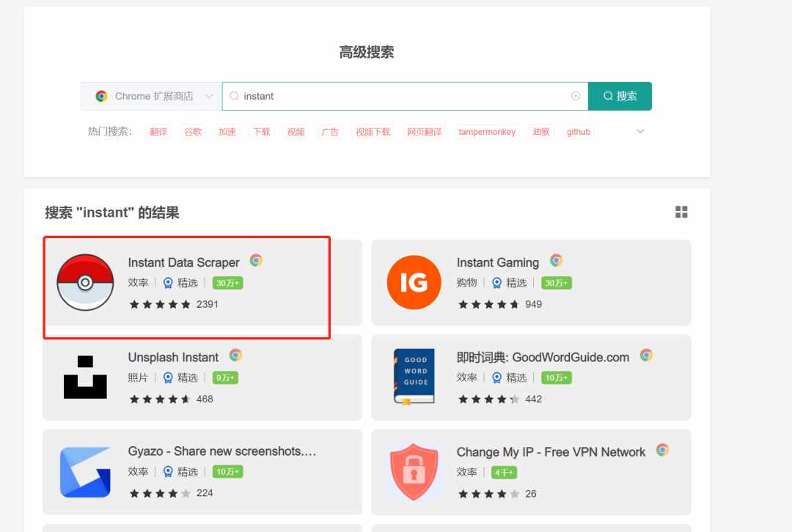The height and width of the screenshot is (532, 792).
Task: Click the 高级搜索 heading
Action: [x=367, y=52]
